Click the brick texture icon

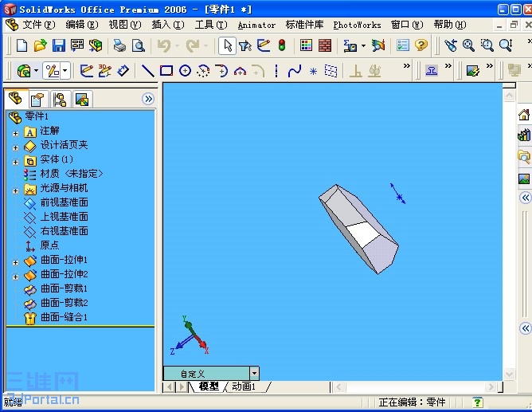tap(325, 45)
